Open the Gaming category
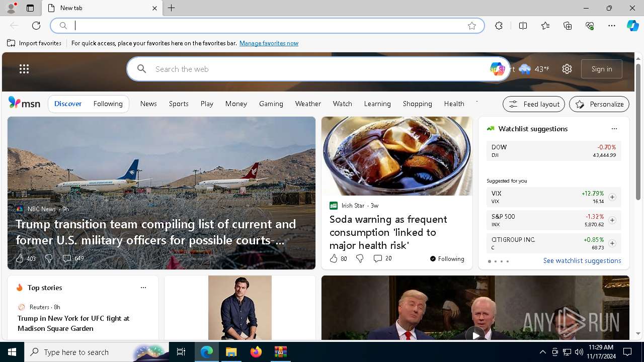Screen dimensions: 644x362 pyautogui.click(x=271, y=104)
